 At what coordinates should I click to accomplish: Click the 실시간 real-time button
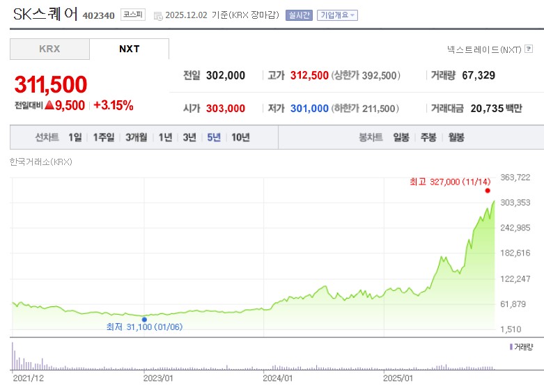point(299,15)
